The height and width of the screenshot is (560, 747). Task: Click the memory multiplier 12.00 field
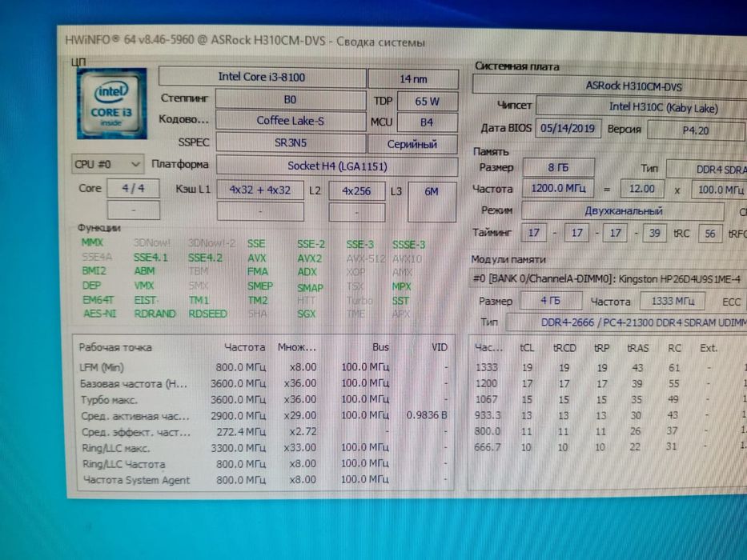pyautogui.click(x=641, y=189)
